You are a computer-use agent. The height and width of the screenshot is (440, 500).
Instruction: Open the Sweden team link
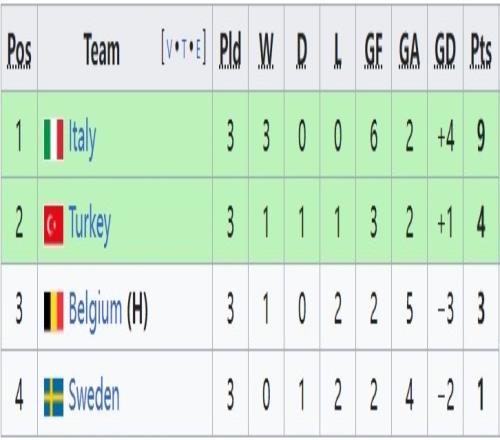tap(94, 396)
